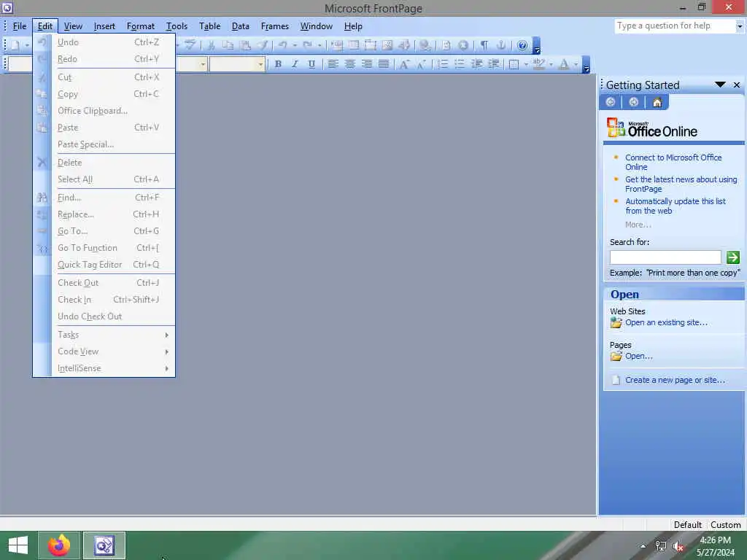
Task: Center text using toolbar icon
Action: coord(349,64)
